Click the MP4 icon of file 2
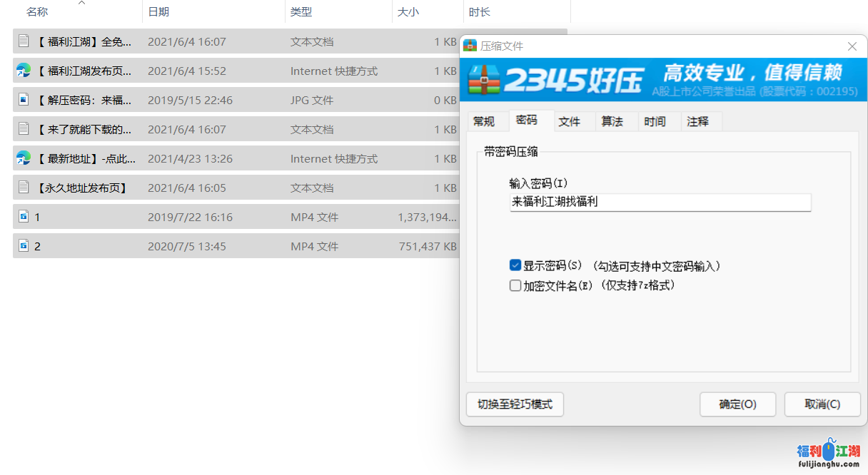Image resolution: width=868 pixels, height=475 pixels. [24, 246]
